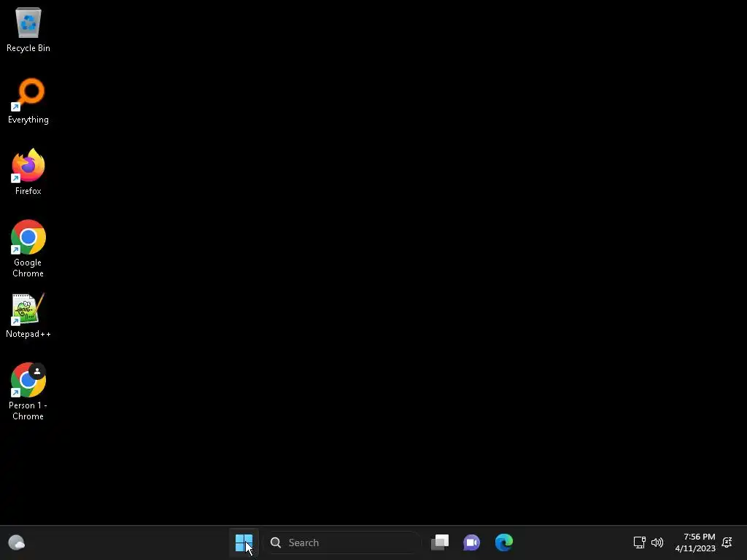Select the Google Chrome desktop shortcut
The width and height of the screenshot is (747, 560).
point(28,249)
